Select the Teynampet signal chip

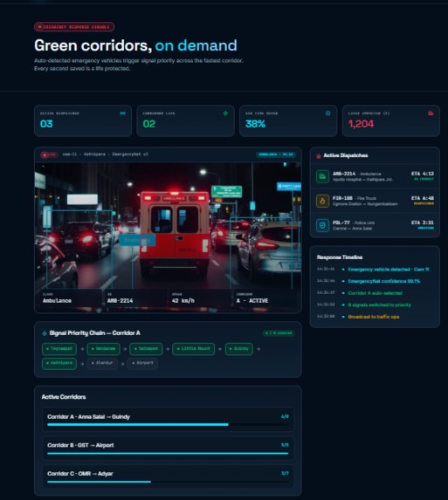59,349
